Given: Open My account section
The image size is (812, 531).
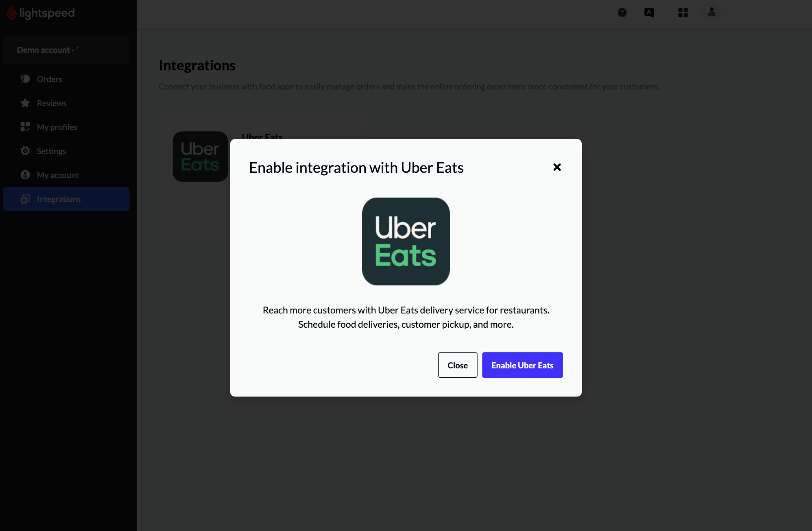Looking at the screenshot, I should 57,175.
